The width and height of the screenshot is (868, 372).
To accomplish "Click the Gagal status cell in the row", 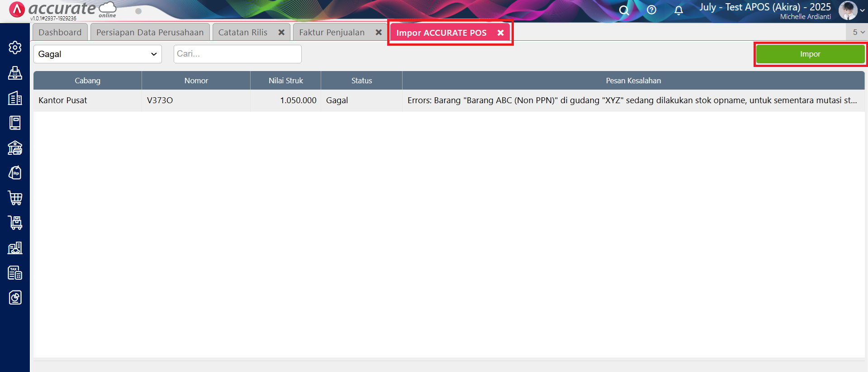I will click(x=361, y=100).
